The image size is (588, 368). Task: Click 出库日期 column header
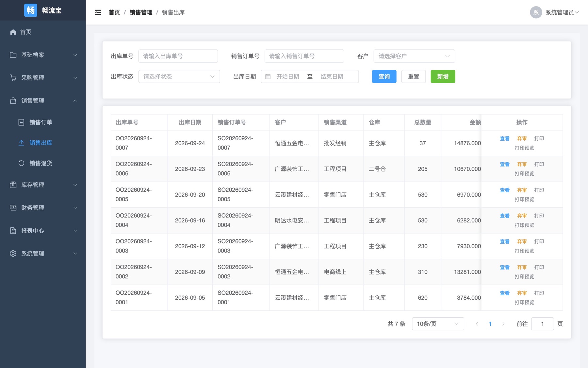tap(190, 122)
